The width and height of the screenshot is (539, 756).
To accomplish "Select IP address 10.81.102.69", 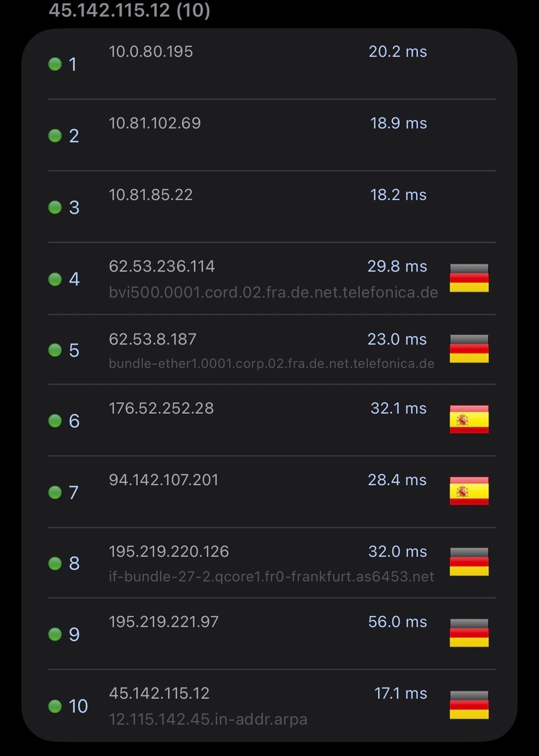I will [155, 123].
